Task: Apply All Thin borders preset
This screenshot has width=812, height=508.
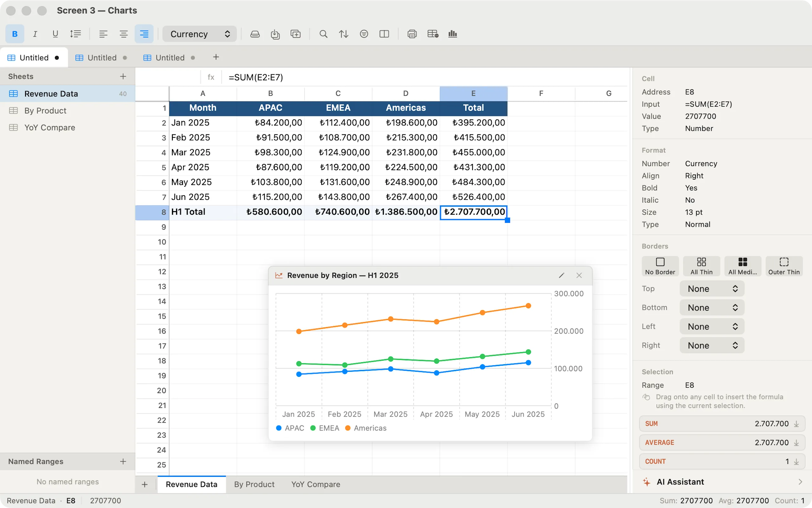Action: coord(701,266)
